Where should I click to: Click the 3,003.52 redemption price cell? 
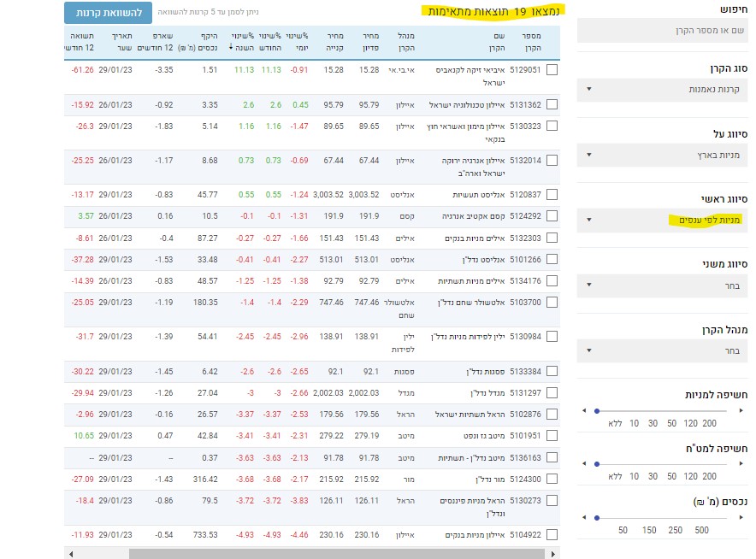click(x=363, y=195)
